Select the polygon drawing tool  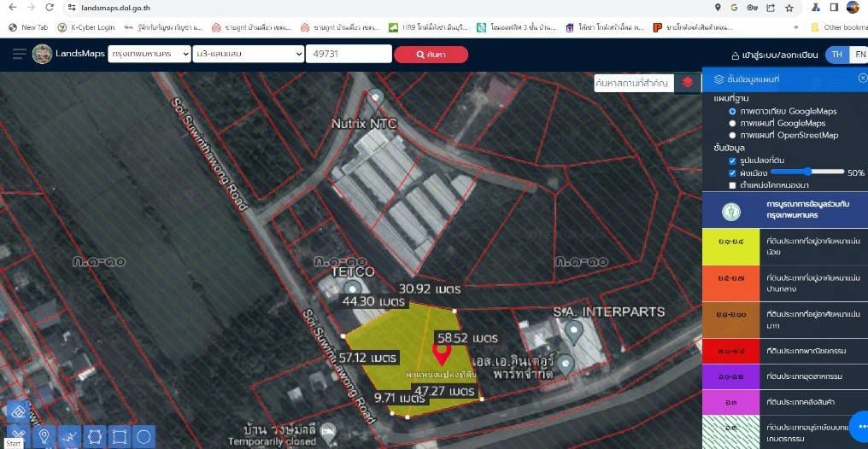coord(94,436)
